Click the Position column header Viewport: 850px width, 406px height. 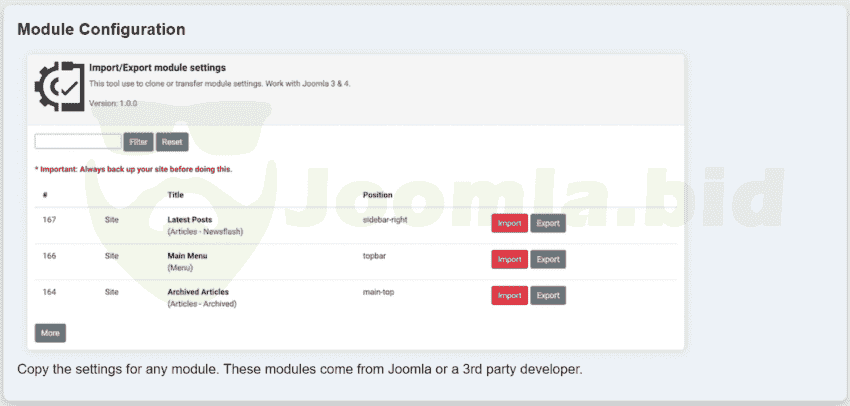coord(377,195)
